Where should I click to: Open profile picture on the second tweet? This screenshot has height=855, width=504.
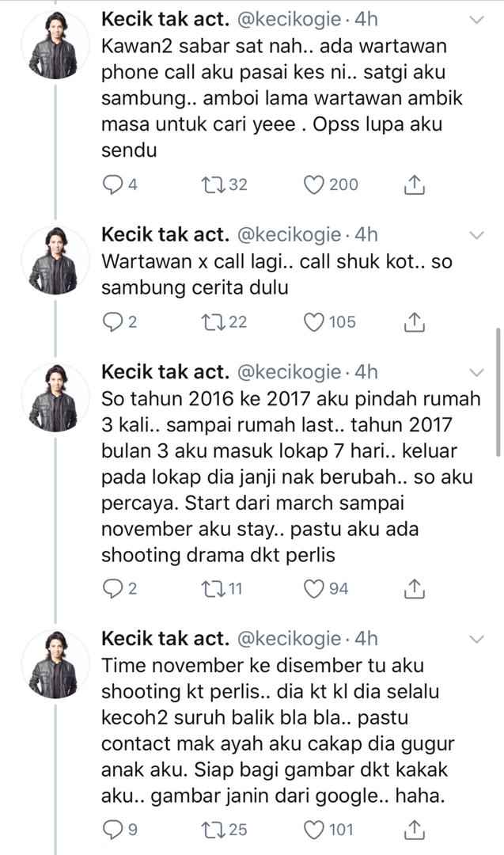click(54, 261)
